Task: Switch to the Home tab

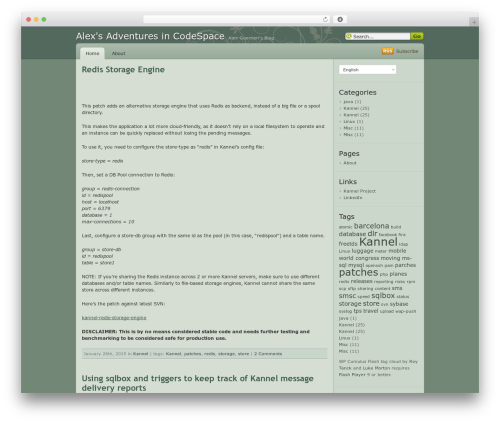Action: 92,53
